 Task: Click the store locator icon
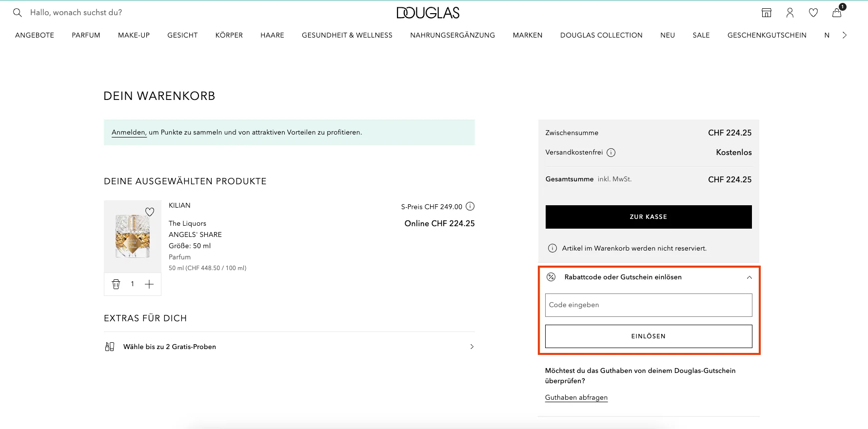(x=766, y=13)
